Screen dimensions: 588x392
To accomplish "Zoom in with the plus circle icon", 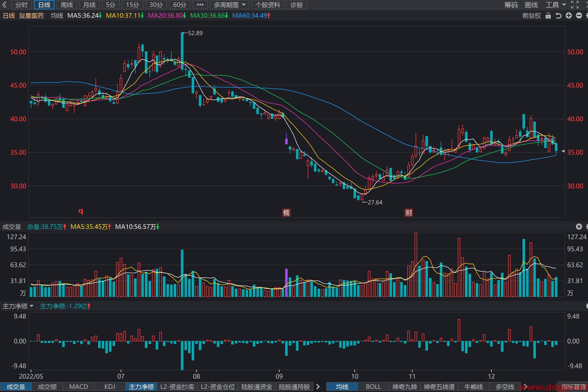I will [569, 16].
